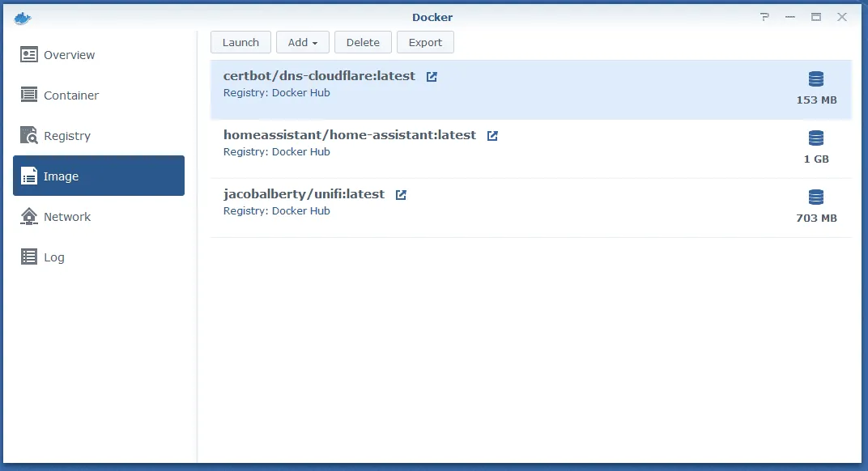Navigate to Registry section

(99, 135)
